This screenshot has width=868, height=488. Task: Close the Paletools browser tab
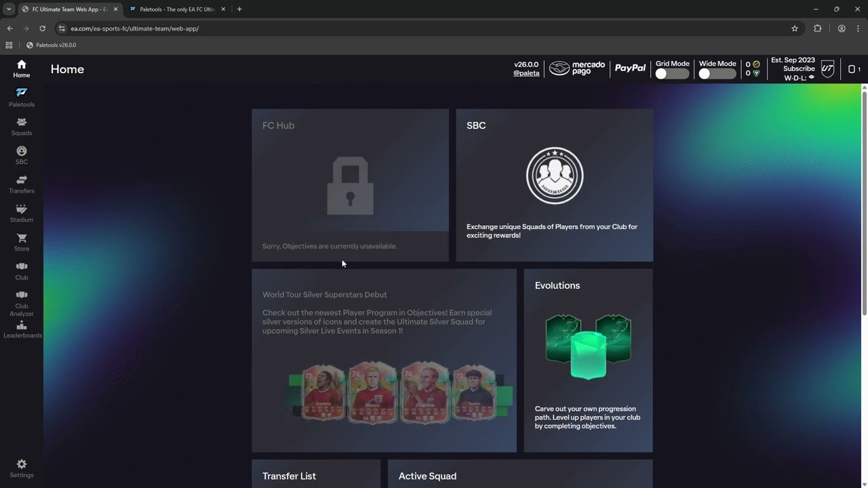[x=223, y=9]
